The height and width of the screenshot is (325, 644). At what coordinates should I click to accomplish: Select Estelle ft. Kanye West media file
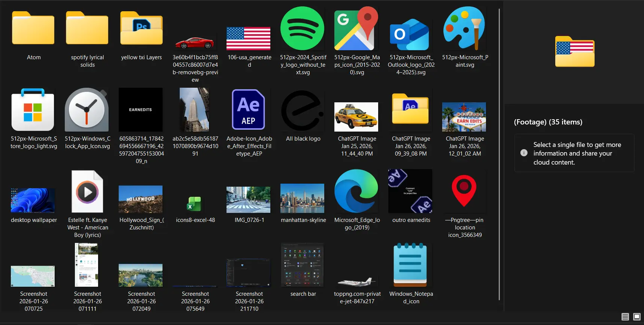click(x=87, y=192)
